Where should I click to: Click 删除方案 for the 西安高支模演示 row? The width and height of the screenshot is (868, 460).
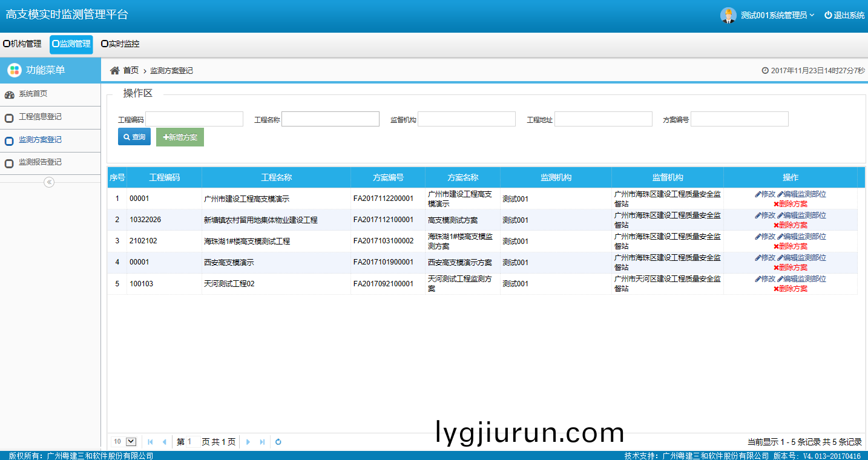coord(790,268)
